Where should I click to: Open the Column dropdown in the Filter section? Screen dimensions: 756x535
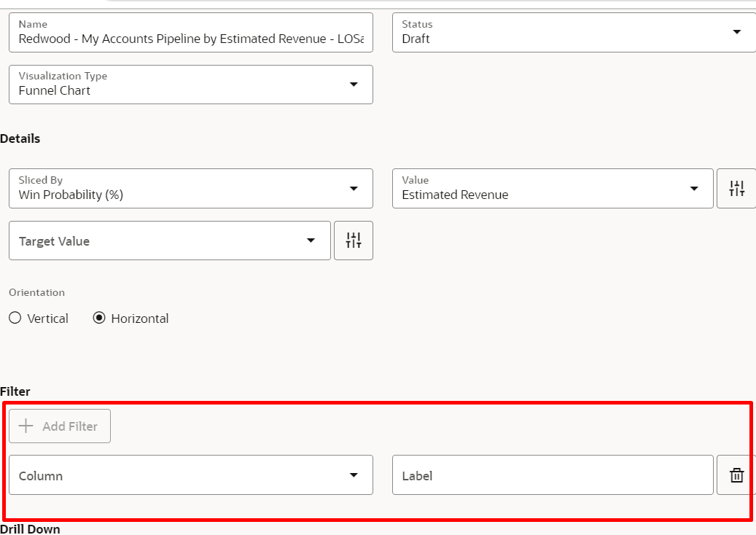191,475
